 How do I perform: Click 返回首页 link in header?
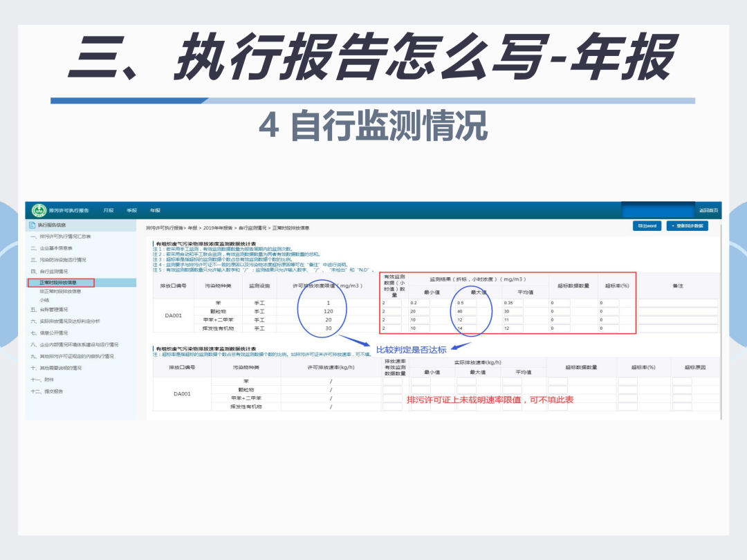click(708, 210)
